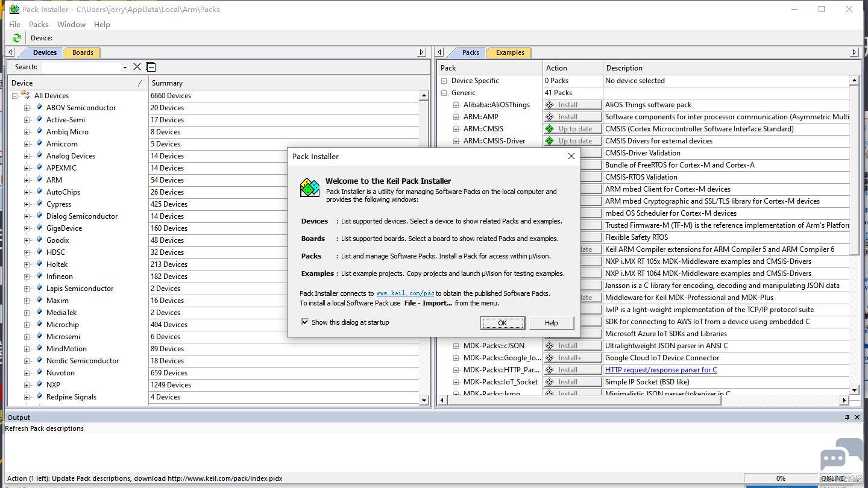Click the Pack Installer dialog dice icon
The height and width of the screenshot is (488, 868).
pos(310,187)
